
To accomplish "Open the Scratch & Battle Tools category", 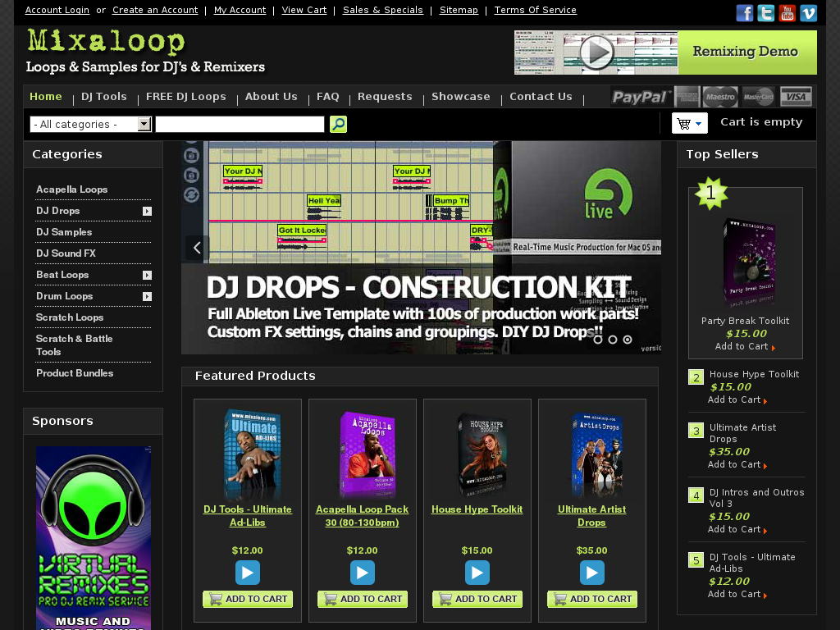I will tap(75, 345).
